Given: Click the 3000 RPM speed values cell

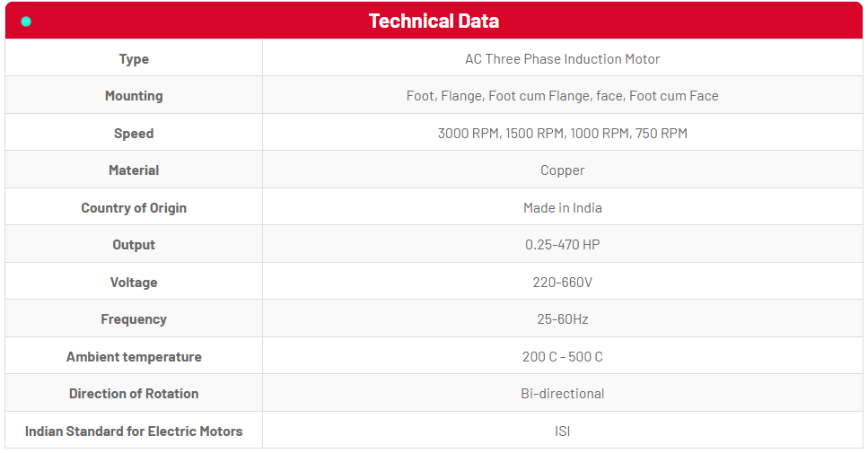Looking at the screenshot, I should click(562, 134).
